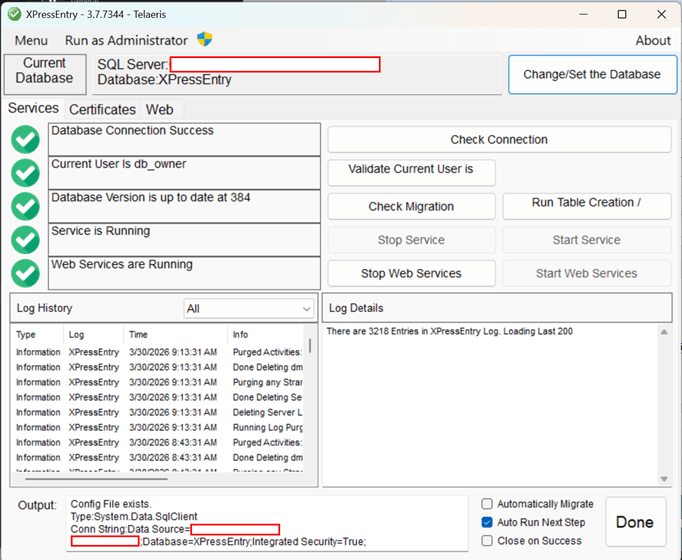Viewport: 682px width, 560px height.
Task: Click the Database Connection Success green checkmark
Action: coord(26,140)
